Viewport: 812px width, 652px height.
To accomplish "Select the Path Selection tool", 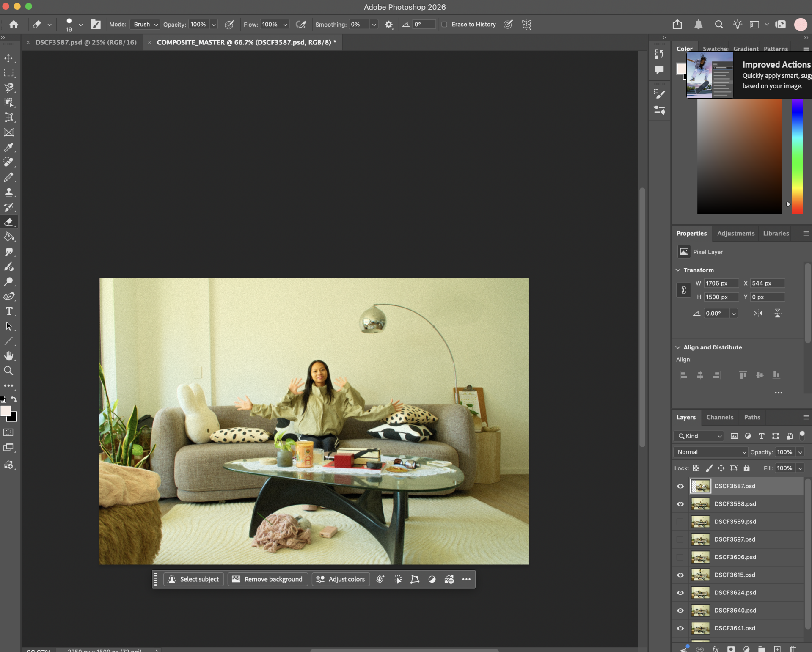I will [x=8, y=326].
